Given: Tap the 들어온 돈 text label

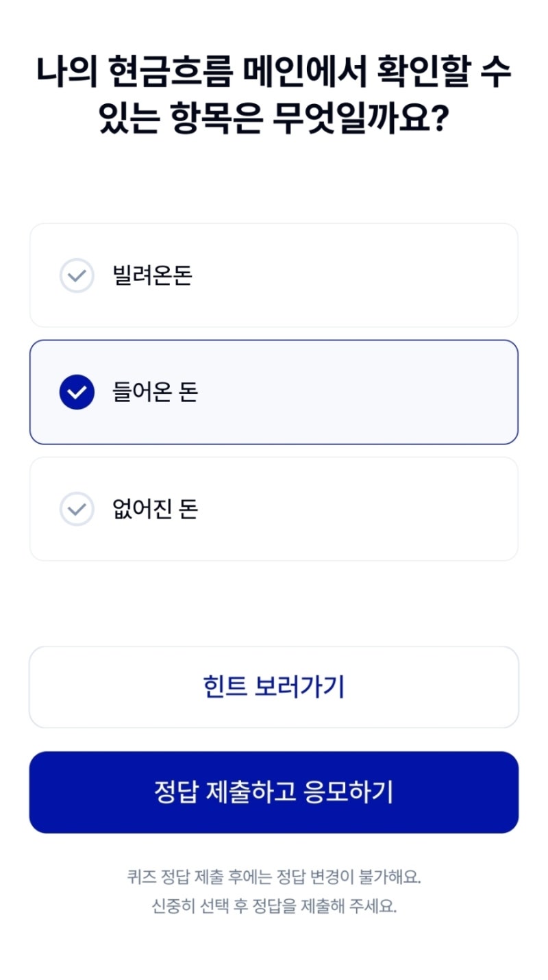Looking at the screenshot, I should (155, 392).
